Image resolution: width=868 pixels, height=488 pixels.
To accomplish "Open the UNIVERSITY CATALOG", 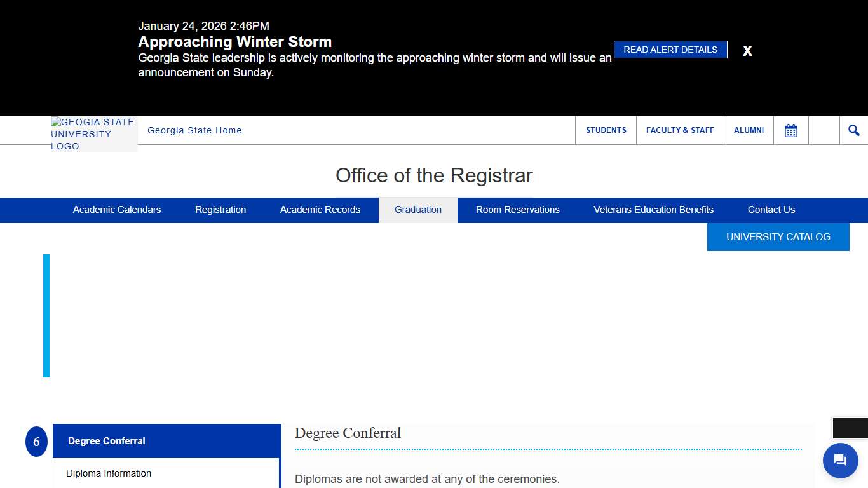I will point(778,236).
